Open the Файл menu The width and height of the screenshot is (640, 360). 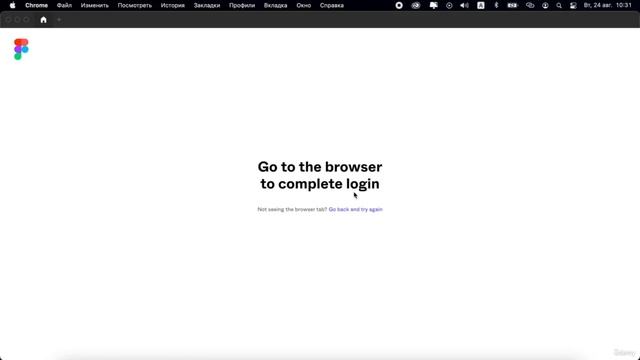[x=64, y=5]
